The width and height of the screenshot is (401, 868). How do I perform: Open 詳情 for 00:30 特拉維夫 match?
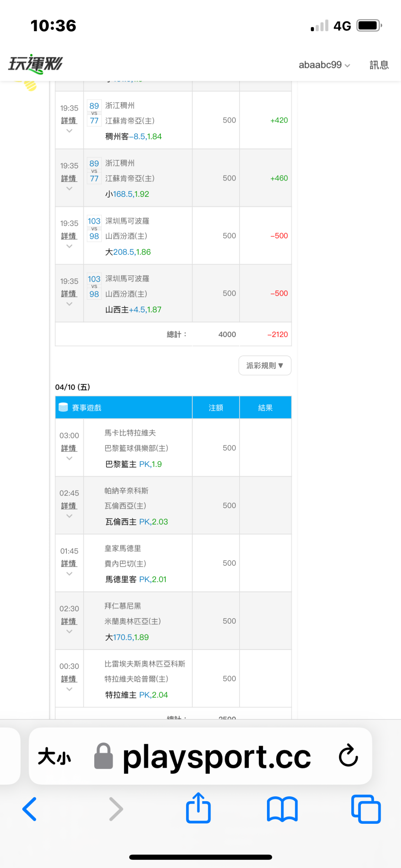point(69,679)
